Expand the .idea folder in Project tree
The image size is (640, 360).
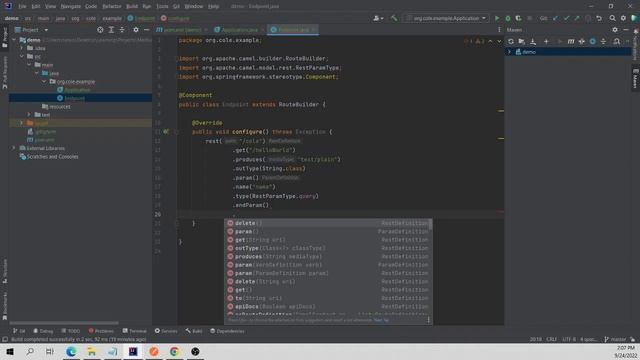[22, 48]
